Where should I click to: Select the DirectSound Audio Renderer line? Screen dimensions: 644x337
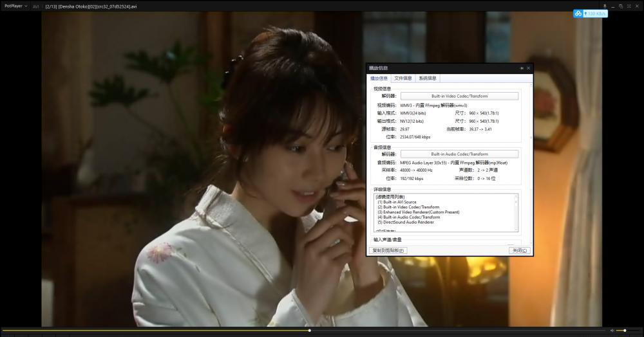405,223
